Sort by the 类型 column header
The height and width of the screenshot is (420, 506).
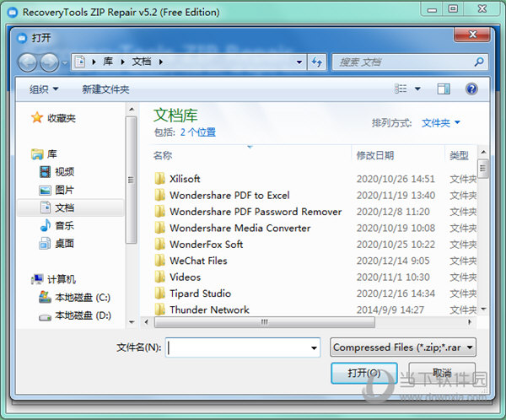(460, 155)
